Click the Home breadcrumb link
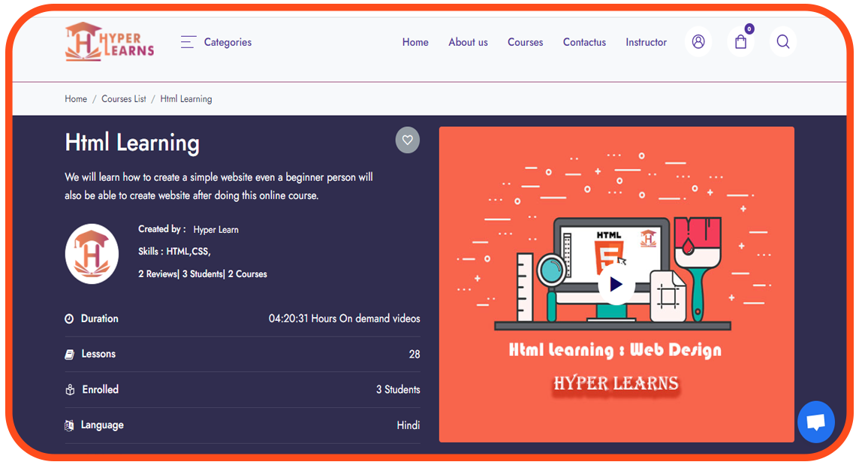This screenshot has width=868, height=474. click(x=76, y=99)
